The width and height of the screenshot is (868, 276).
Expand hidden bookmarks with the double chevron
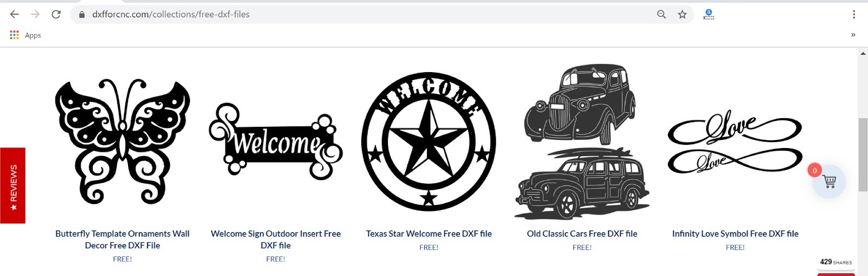853,35
